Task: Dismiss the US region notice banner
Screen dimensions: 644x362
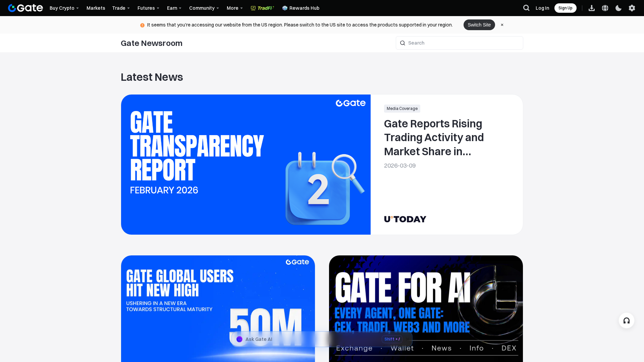Action: [502, 25]
